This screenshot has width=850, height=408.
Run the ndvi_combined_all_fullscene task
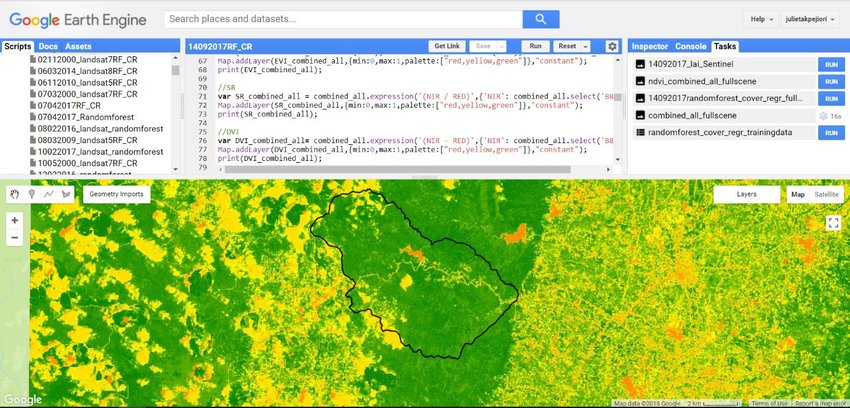point(829,81)
